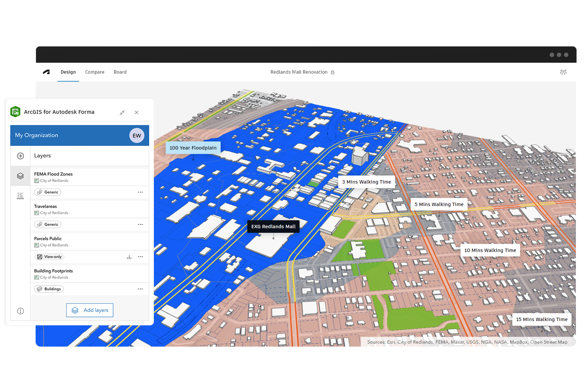Viewport: 588px width, 392px height.
Task: Open the collaborators people icon
Action: tap(563, 72)
